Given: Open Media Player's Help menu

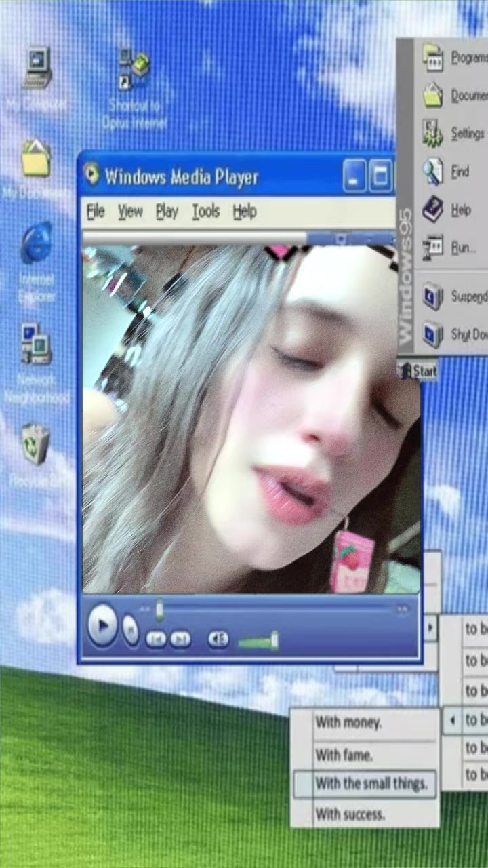Looking at the screenshot, I should click(245, 212).
